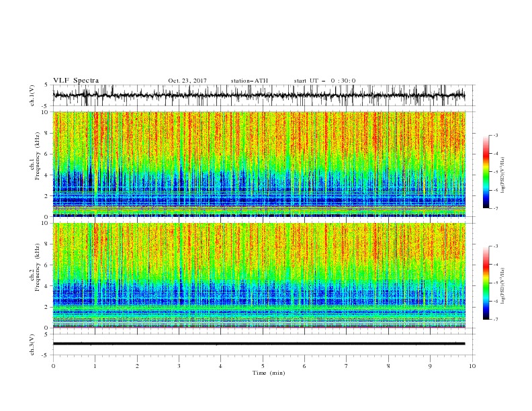Screen dimensions: 532x411
Task: Select the date text "Oct. 23, 2017"
Action: pos(187,81)
